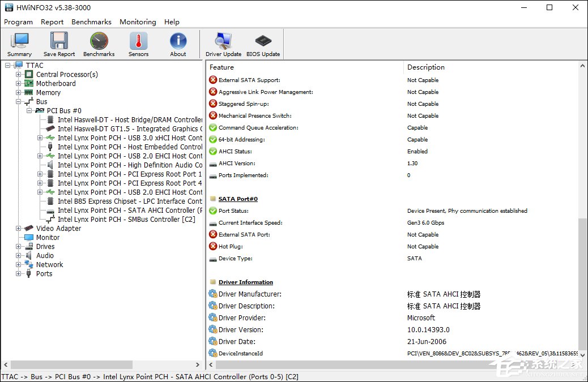This screenshot has height=382, width=588.
Task: Expand the Video Adapter node
Action: point(18,228)
